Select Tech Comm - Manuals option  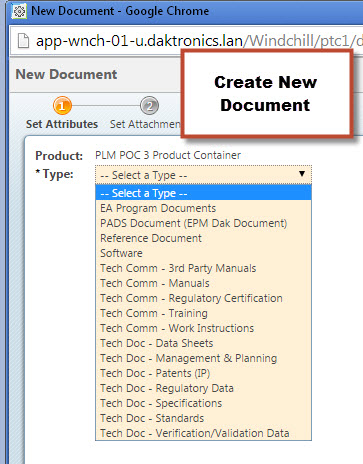click(203, 283)
